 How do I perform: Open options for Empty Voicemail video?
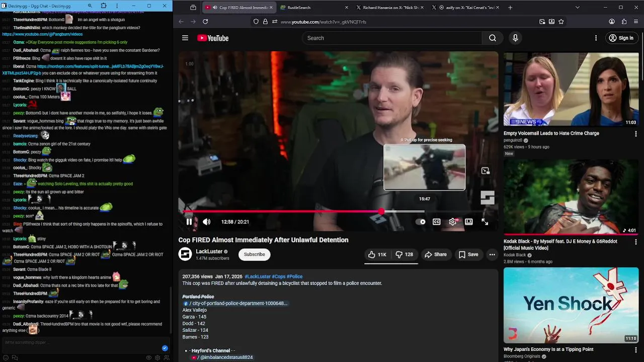coord(635,134)
